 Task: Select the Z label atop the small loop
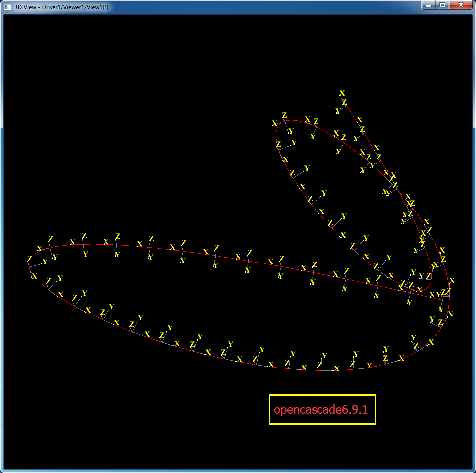[284, 115]
